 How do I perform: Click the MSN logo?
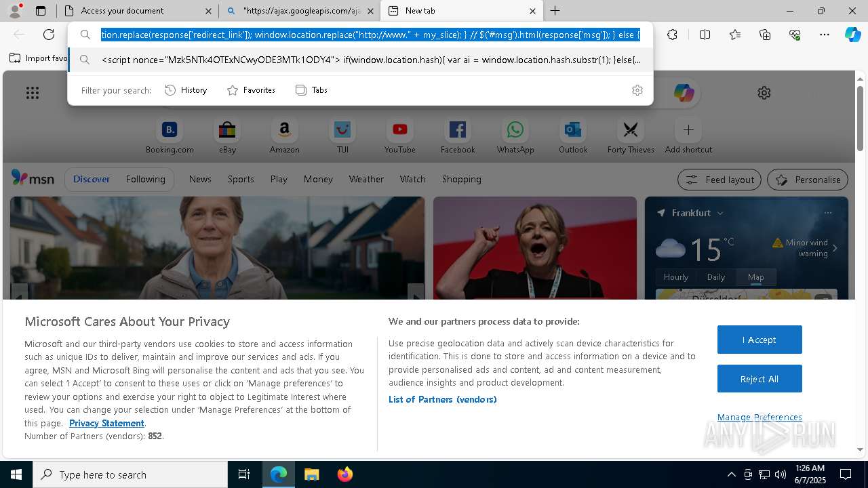coord(33,178)
